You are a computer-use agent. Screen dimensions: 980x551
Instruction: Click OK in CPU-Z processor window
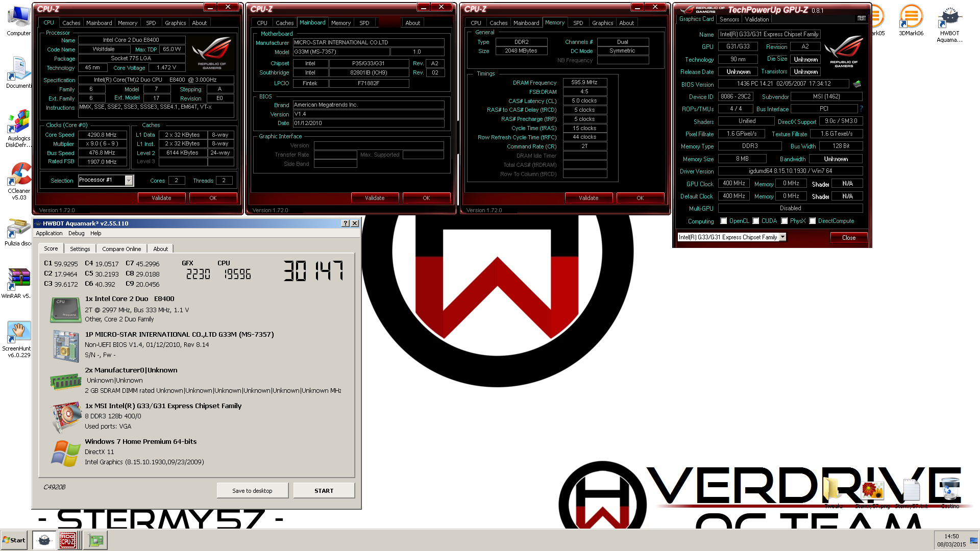[x=213, y=198]
